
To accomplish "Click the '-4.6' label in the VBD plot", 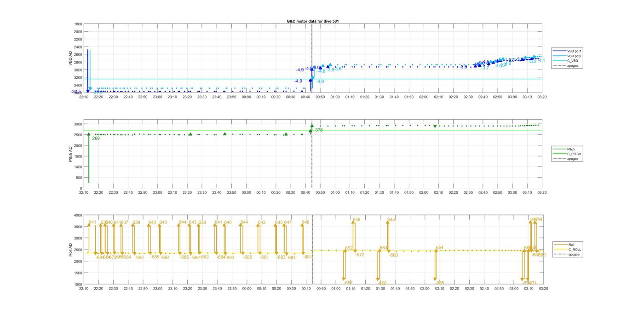I will (322, 71).
